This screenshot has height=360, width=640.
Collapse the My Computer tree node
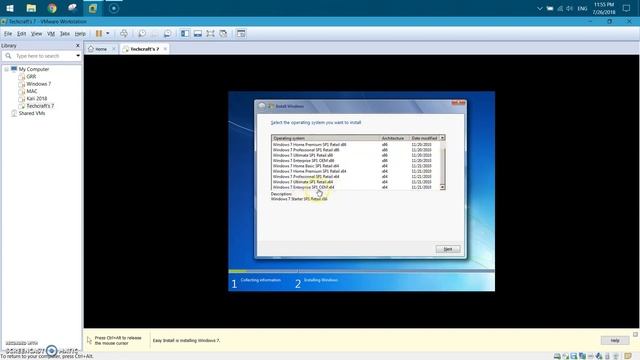[6, 69]
